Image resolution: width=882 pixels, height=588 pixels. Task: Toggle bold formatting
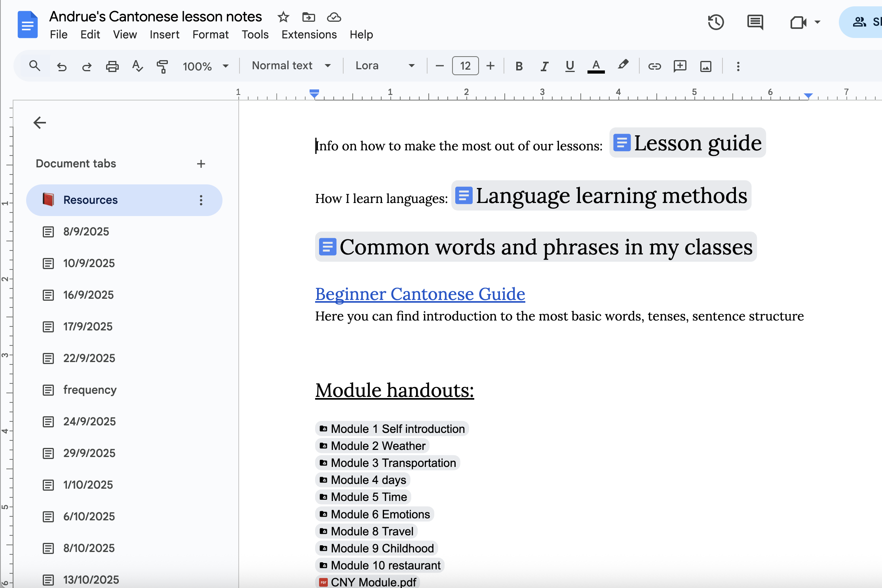point(519,66)
